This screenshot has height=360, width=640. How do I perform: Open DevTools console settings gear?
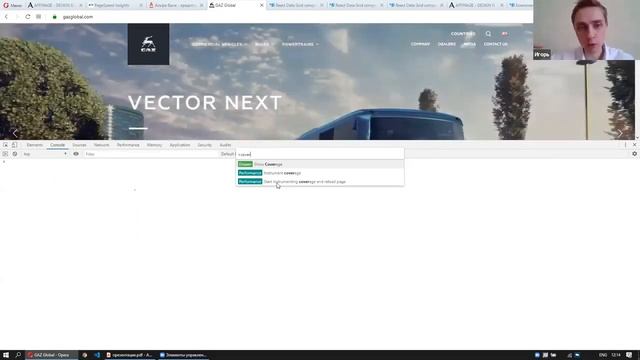coord(634,154)
